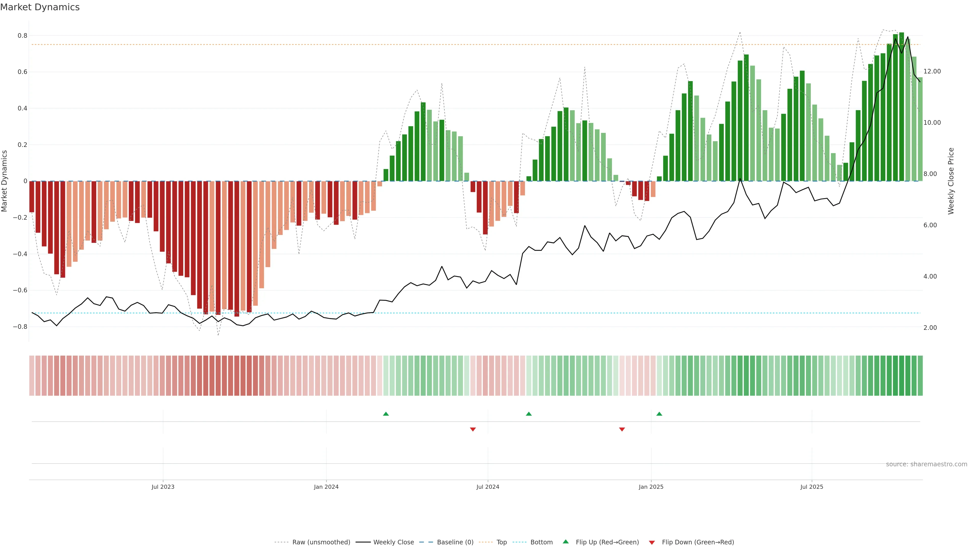Click the dashed Raw line sample in legend

(x=281, y=542)
